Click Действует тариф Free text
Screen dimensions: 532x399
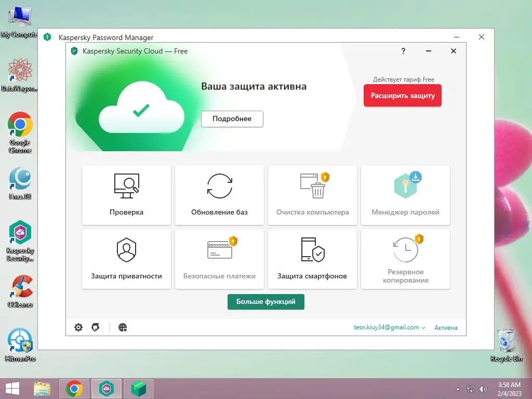pyautogui.click(x=403, y=79)
